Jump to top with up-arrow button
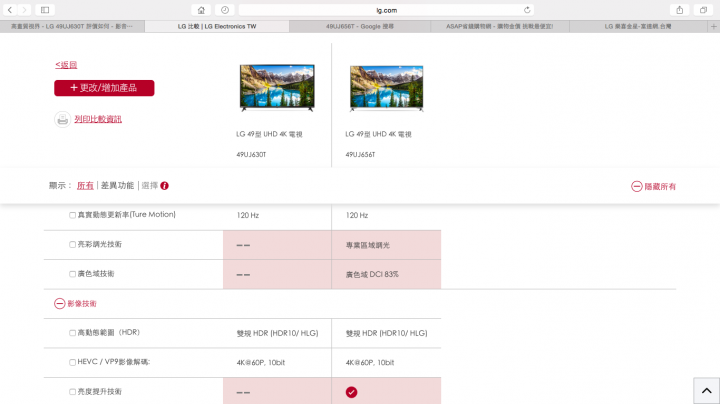The image size is (720, 404). pyautogui.click(x=706, y=391)
